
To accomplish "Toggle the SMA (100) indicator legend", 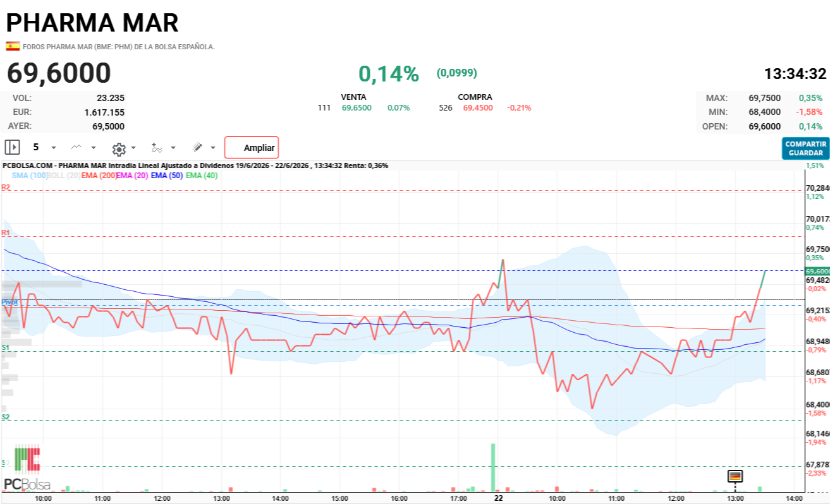I will click(x=29, y=176).
